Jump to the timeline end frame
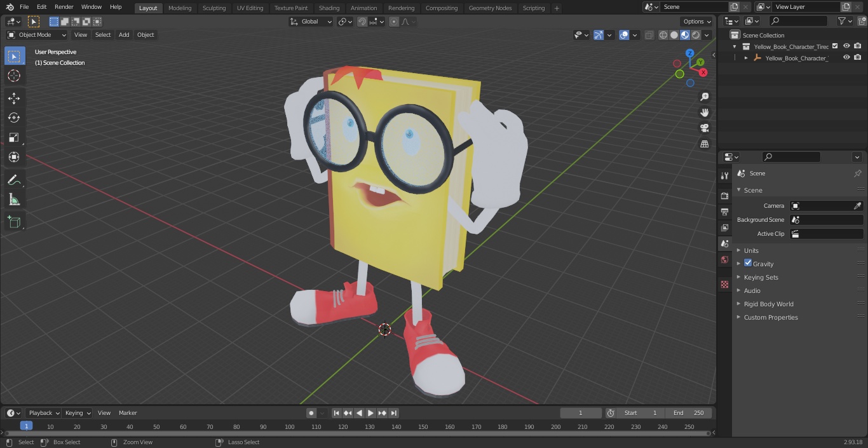This screenshot has width=868, height=448. coord(394,413)
